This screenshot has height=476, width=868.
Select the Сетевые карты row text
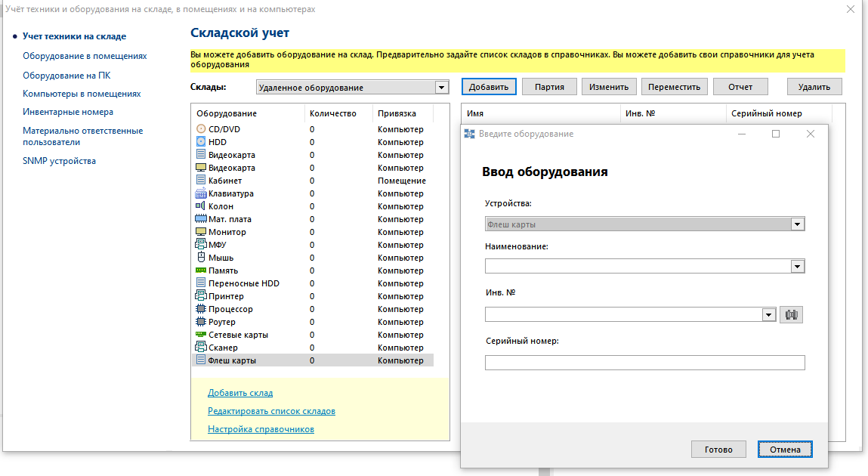pyautogui.click(x=238, y=335)
